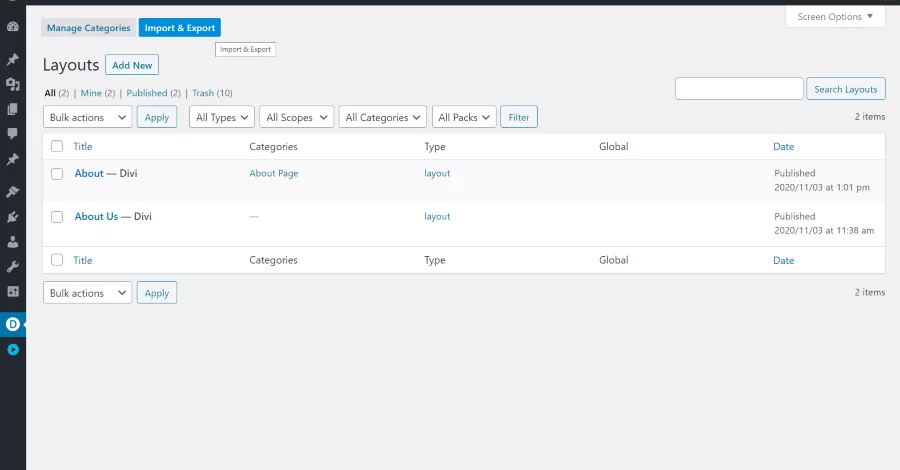Focus the search layouts input field
The width and height of the screenshot is (900, 470).
point(739,89)
